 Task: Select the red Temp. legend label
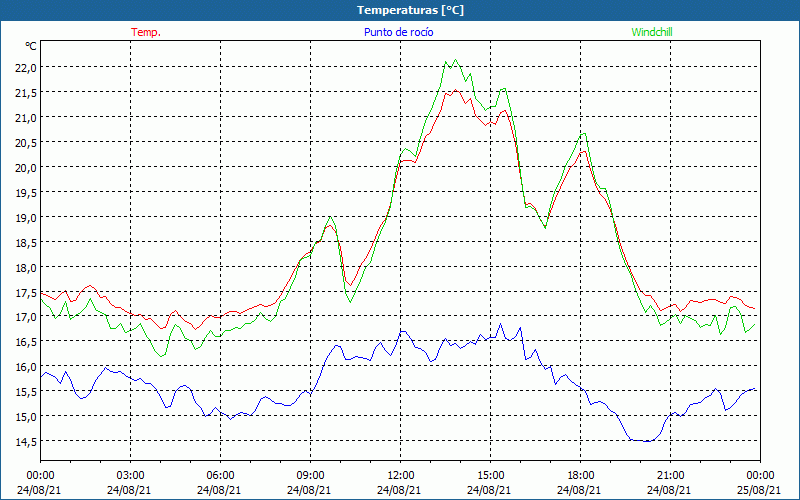(146, 32)
